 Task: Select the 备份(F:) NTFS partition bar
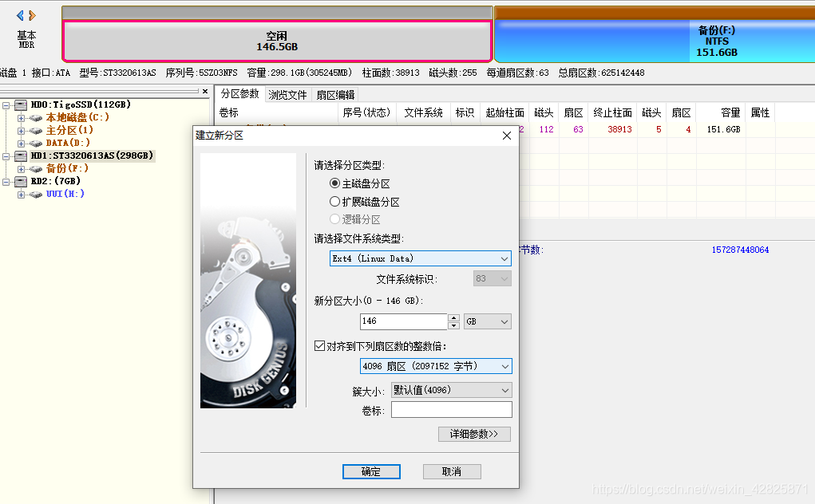point(655,41)
